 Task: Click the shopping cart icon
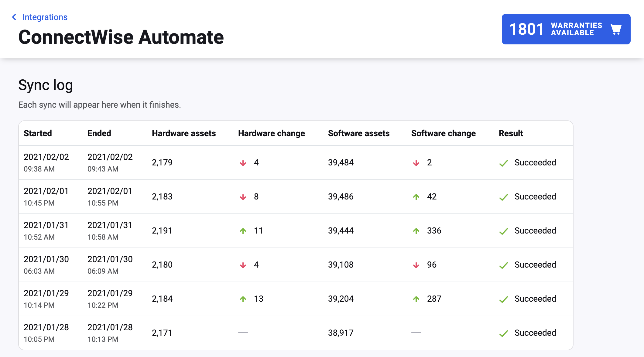(x=616, y=29)
